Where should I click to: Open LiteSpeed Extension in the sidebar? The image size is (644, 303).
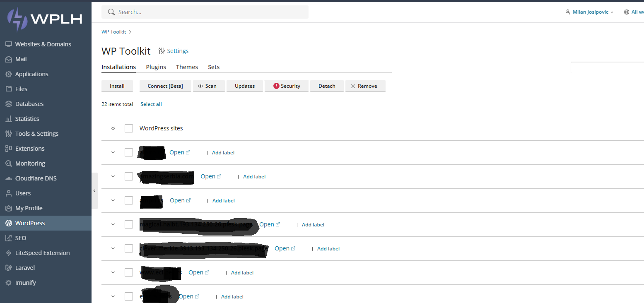[46, 253]
